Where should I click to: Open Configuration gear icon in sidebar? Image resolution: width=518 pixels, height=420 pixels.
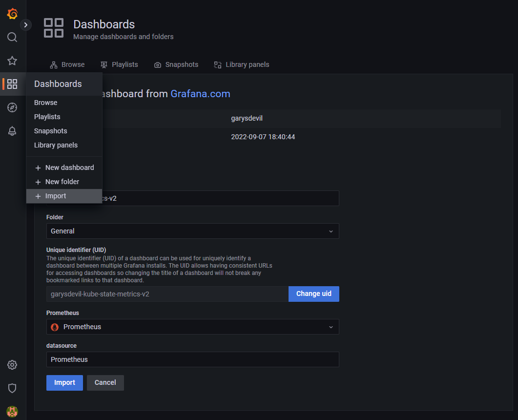tap(12, 365)
